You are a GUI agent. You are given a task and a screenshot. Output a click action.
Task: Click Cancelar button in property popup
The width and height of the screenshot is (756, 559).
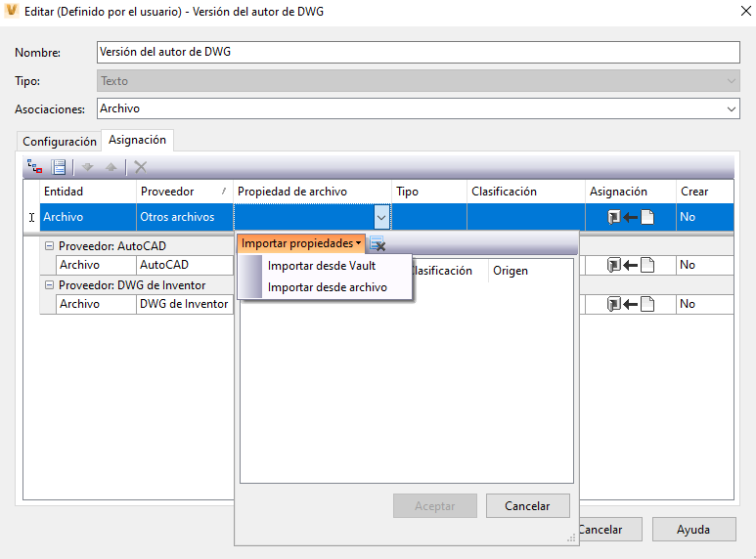coord(527,506)
